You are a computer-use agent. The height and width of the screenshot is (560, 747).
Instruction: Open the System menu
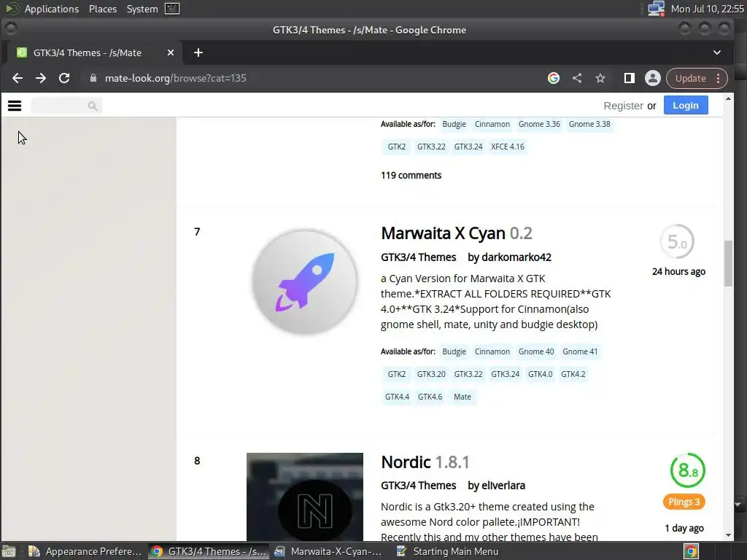(142, 9)
